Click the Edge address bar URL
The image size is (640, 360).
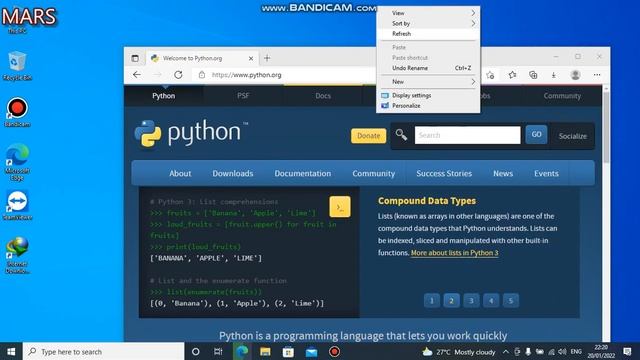click(247, 75)
